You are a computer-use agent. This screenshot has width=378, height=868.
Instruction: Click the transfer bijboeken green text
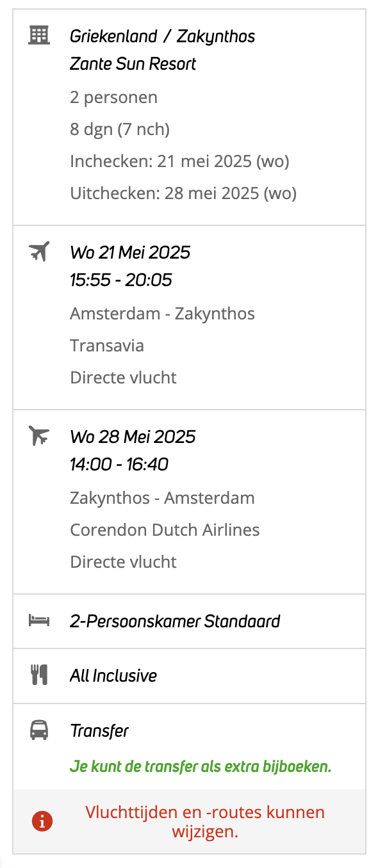[x=201, y=766]
